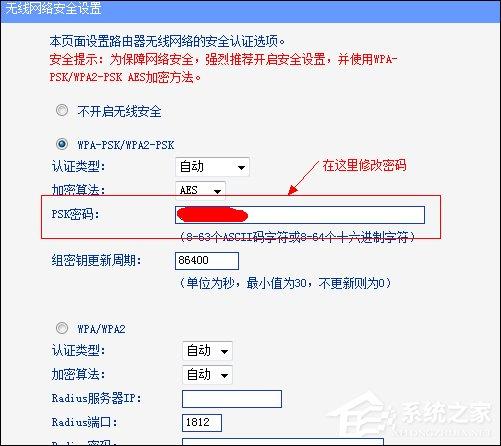The height and width of the screenshot is (446, 501).
Task: Click the 不开启无线安全 label text
Action: [x=119, y=111]
